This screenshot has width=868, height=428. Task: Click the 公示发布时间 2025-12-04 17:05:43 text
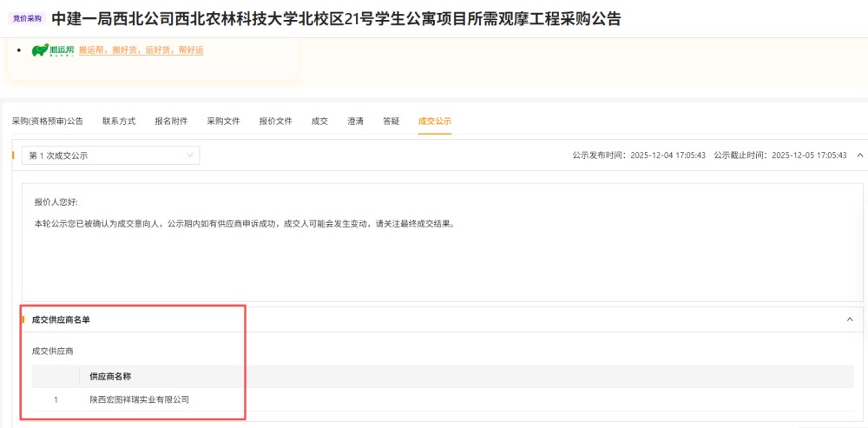(639, 155)
